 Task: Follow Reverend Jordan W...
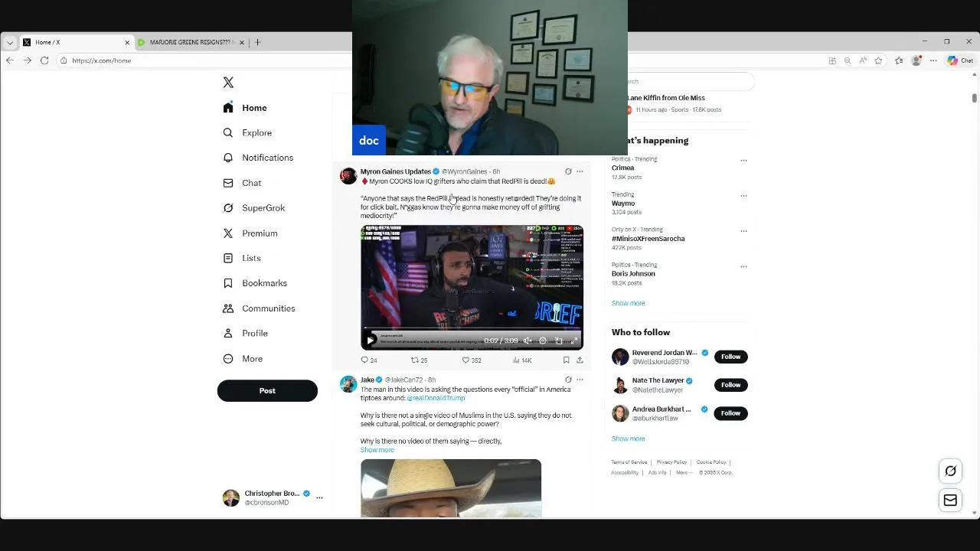pos(730,357)
